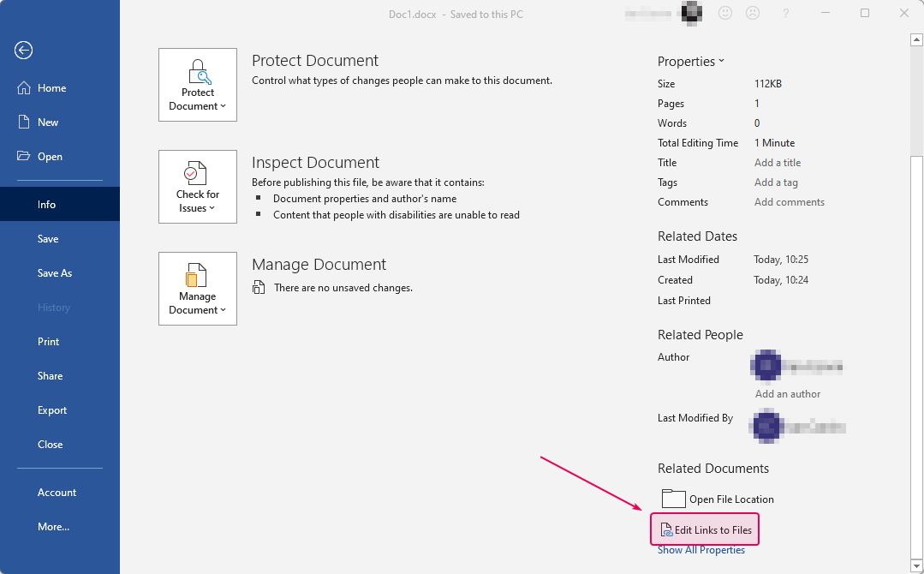This screenshot has height=574, width=924.
Task: Click the Protect Document padlock icon
Action: click(x=198, y=73)
